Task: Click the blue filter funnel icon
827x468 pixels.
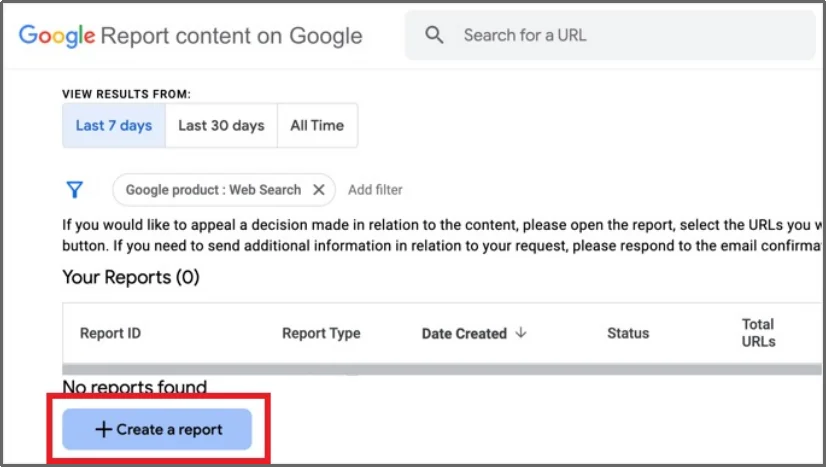Action: (75, 189)
